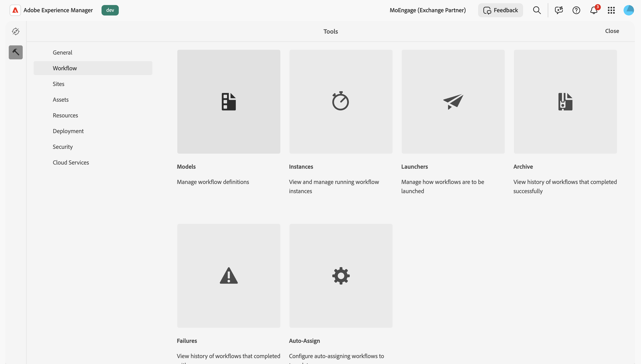Screen dimensions: 641x364
Task: Click the Adobe Experience Manager title
Action: pyautogui.click(x=58, y=10)
